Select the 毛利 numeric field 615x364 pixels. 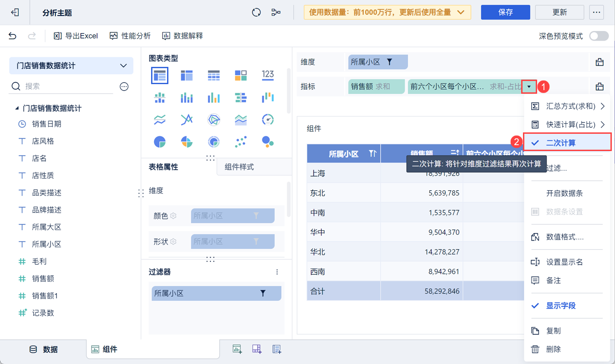pyautogui.click(x=39, y=262)
